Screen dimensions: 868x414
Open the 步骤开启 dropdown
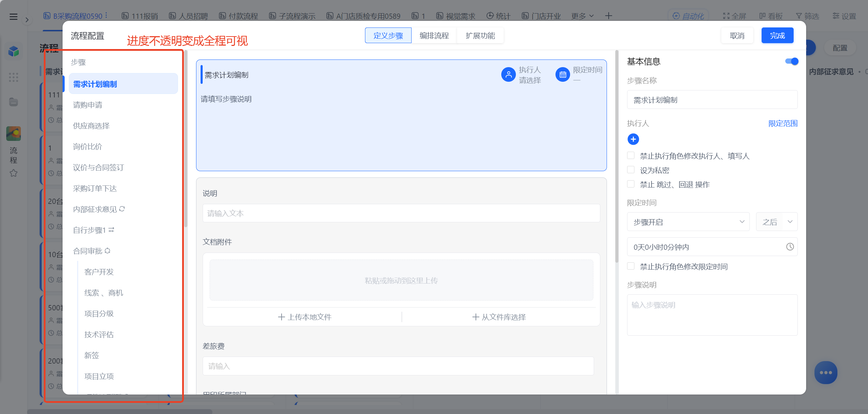(x=688, y=222)
